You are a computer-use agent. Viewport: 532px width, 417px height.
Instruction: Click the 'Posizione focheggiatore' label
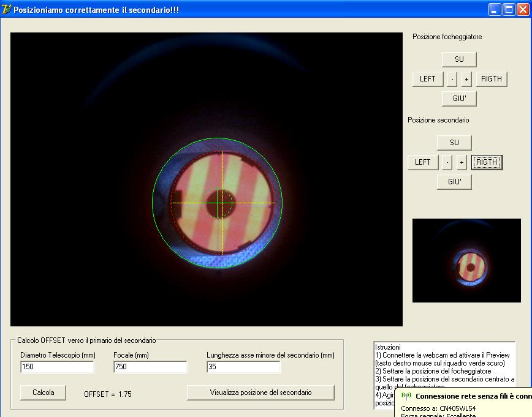447,37
